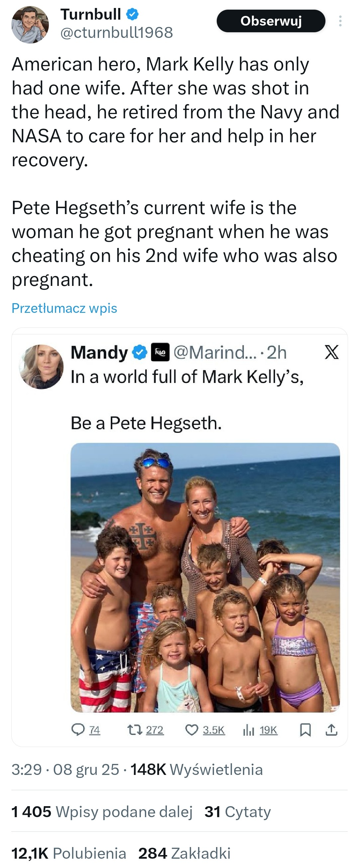Open Turnbull's profile avatar
Image resolution: width=359 pixels, height=868 pixels.
[30, 25]
